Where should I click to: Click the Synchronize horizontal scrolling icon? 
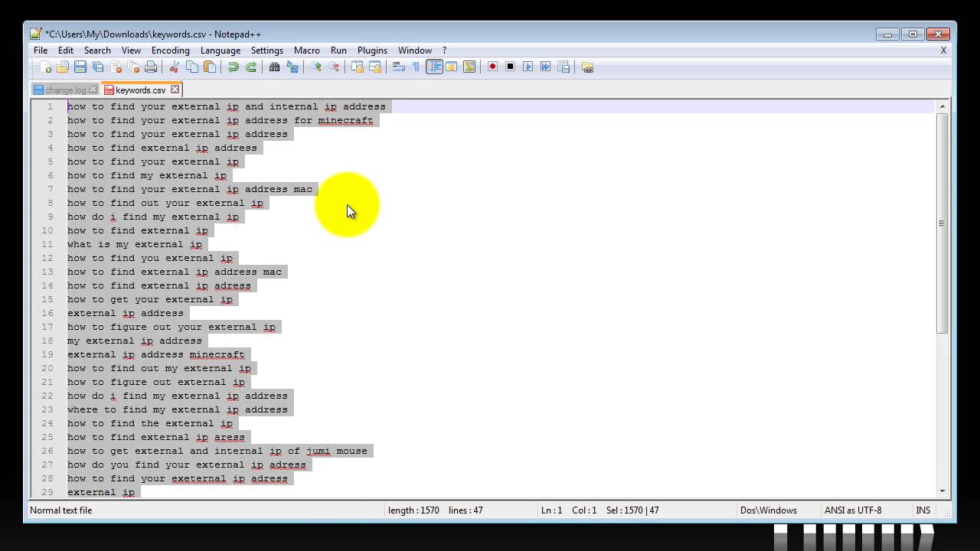[375, 67]
